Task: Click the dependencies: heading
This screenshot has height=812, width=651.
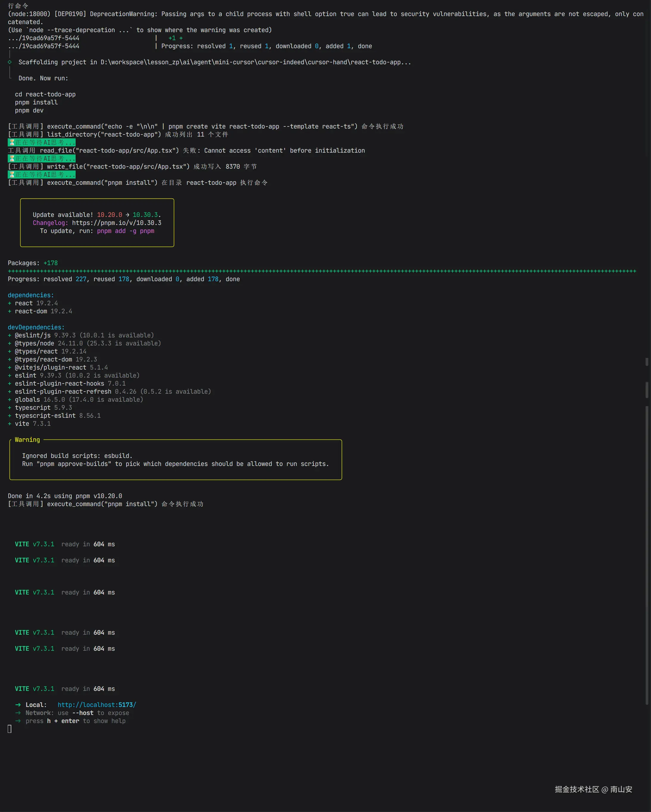Action: [x=31, y=295]
